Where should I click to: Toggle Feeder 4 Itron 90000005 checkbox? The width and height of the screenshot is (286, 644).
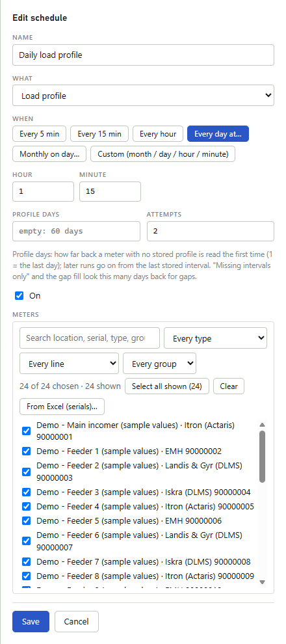coord(26,506)
